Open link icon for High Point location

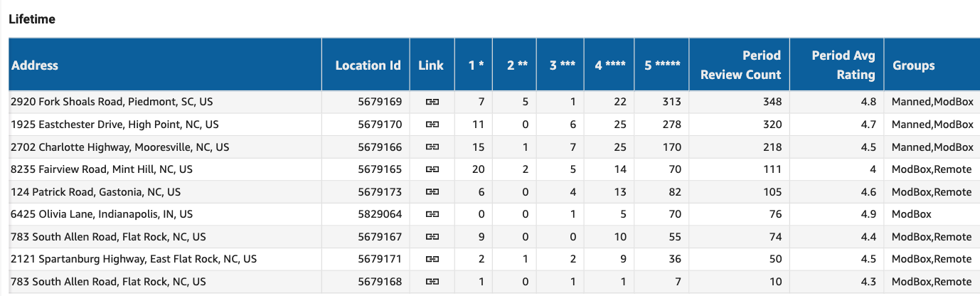pyautogui.click(x=431, y=125)
